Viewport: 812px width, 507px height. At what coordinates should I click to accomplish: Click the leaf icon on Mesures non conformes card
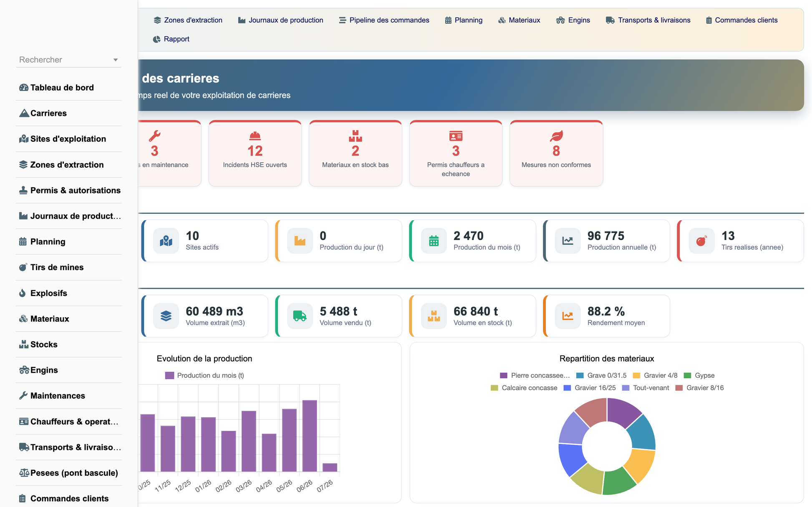pyautogui.click(x=556, y=136)
